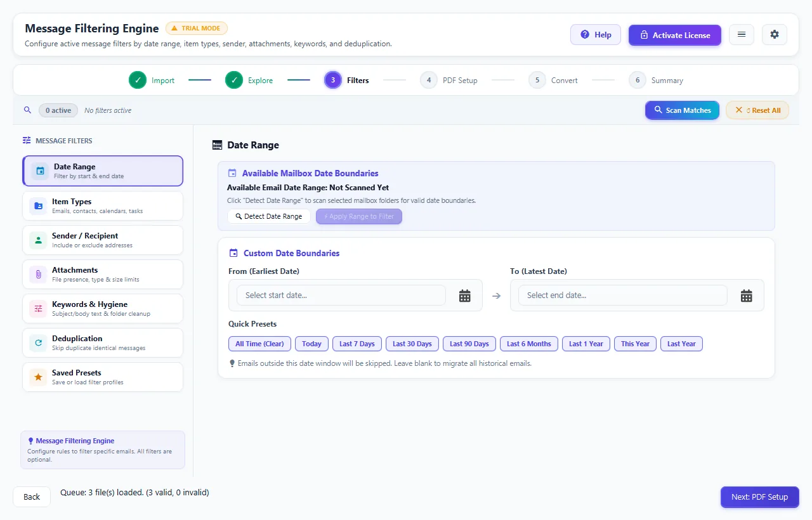Viewport: 812px width, 520px height.
Task: Apply the Last 7 Days preset
Action: point(357,344)
